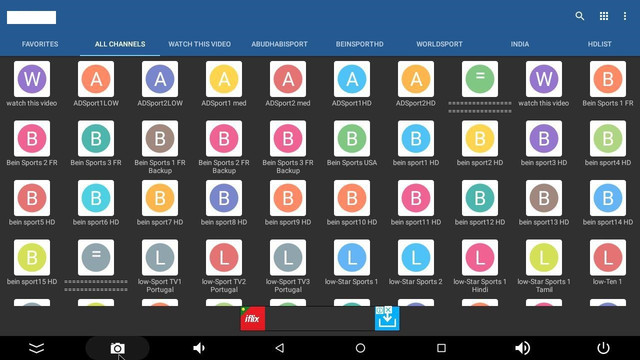This screenshot has width=640, height=360.
Task: Open bein sport15 HD channel
Action: [32, 258]
